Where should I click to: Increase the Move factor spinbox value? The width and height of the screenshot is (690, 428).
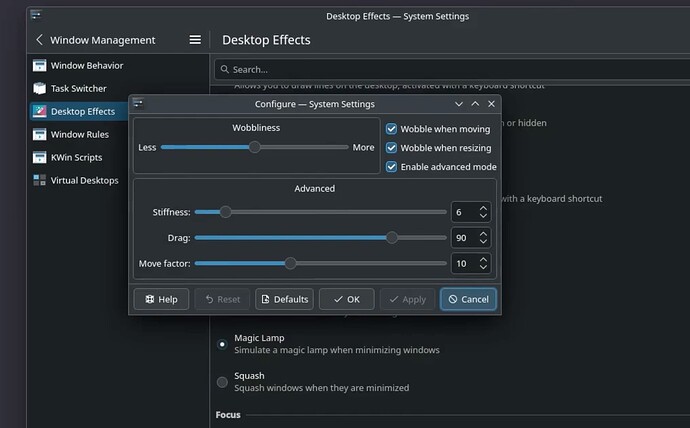pyautogui.click(x=483, y=260)
